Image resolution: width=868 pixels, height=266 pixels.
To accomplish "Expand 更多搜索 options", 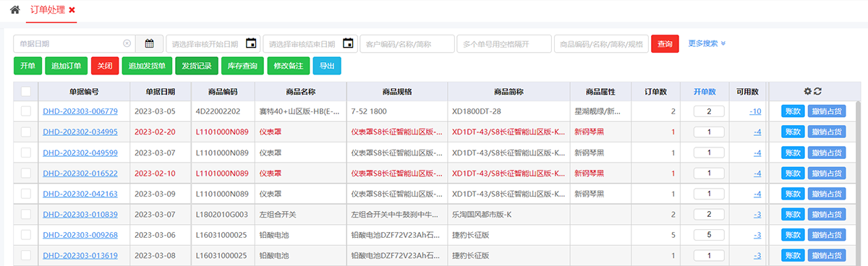I will (x=707, y=43).
